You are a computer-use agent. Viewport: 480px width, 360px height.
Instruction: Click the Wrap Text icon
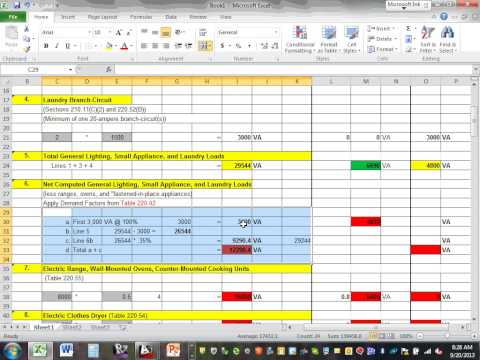point(203,32)
